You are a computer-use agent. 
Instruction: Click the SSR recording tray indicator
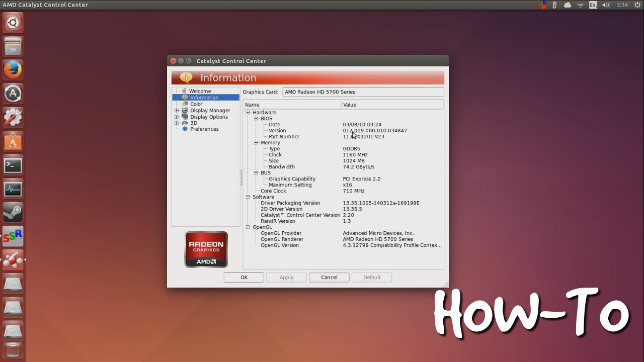[542, 5]
